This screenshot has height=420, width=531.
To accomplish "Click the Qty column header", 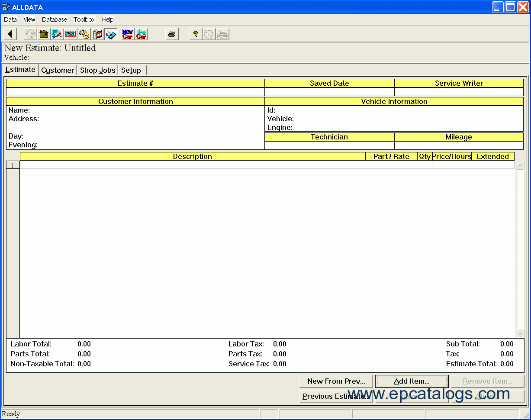I will (x=425, y=156).
